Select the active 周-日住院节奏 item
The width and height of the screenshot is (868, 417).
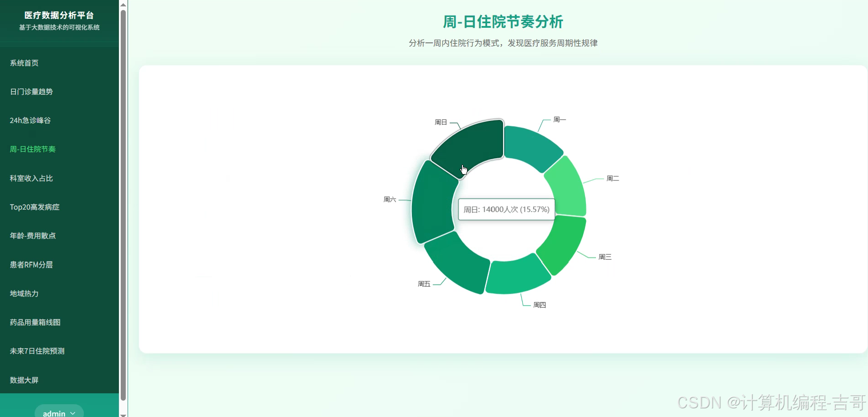(x=33, y=149)
